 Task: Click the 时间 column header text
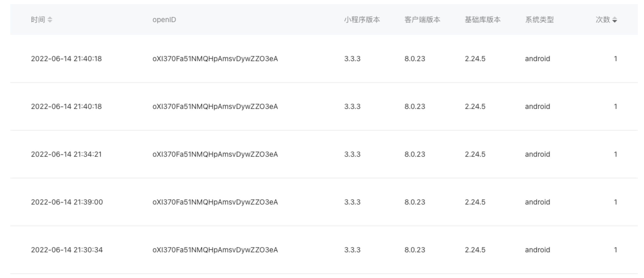pyautogui.click(x=38, y=20)
